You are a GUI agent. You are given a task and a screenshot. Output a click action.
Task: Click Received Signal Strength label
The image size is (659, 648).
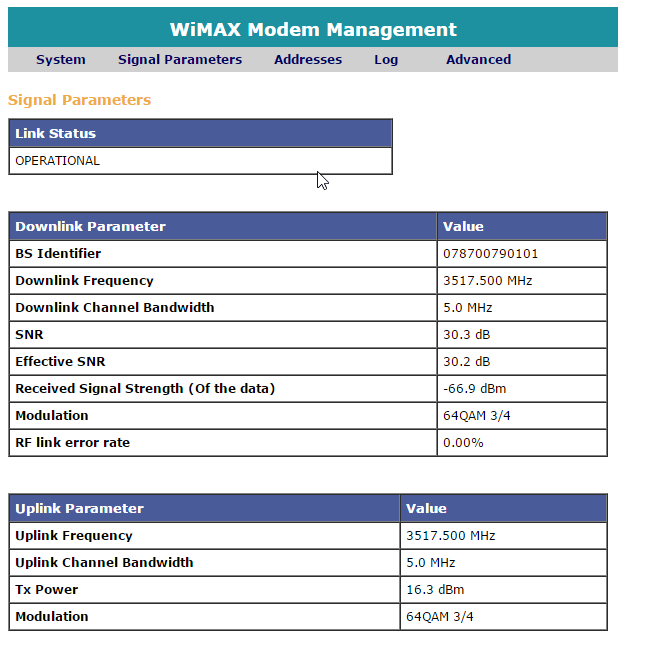click(145, 389)
